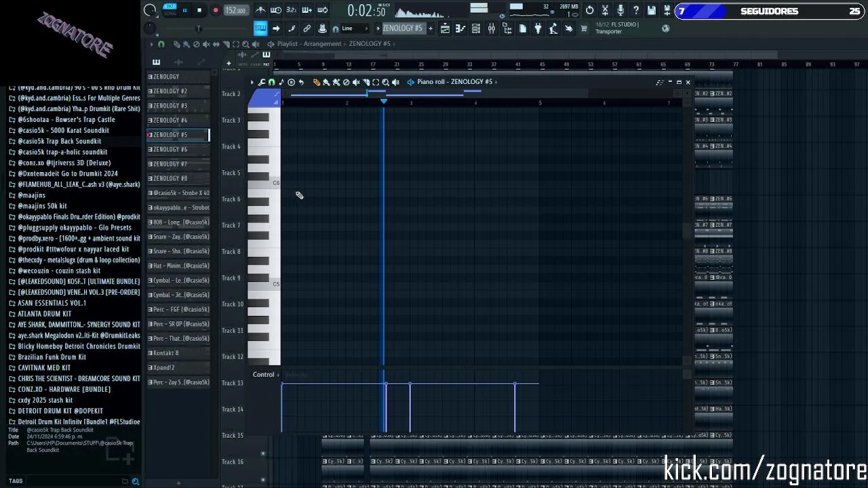The height and width of the screenshot is (488, 868).
Task: Open the mixer view icon
Action: click(492, 28)
